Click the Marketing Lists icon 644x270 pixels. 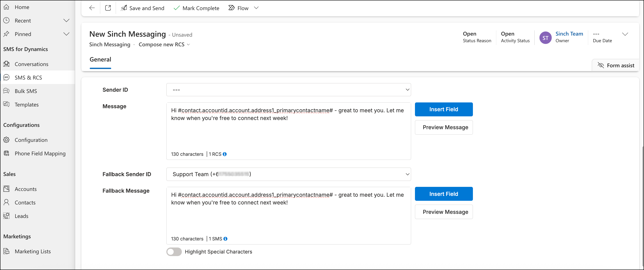coord(6,251)
